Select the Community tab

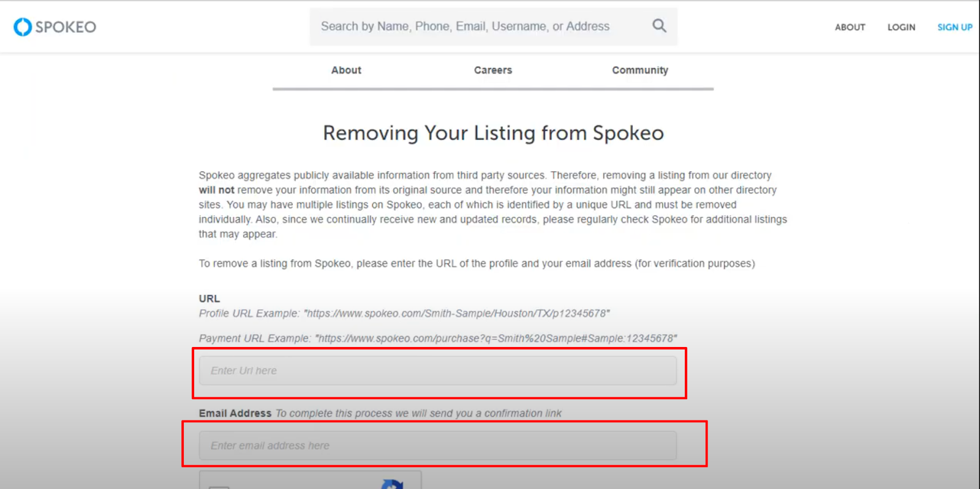pos(640,70)
